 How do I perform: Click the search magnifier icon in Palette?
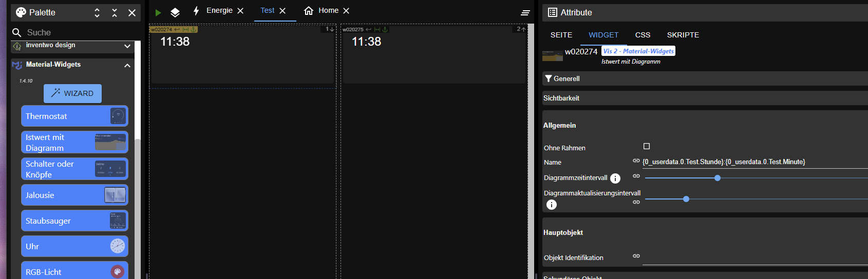tap(17, 32)
